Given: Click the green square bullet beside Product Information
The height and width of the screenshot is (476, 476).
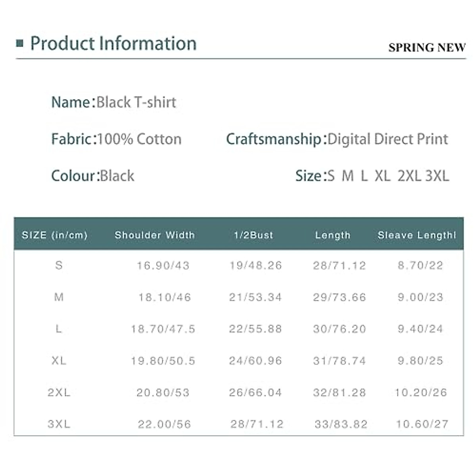Looking at the screenshot, I should tap(20, 43).
